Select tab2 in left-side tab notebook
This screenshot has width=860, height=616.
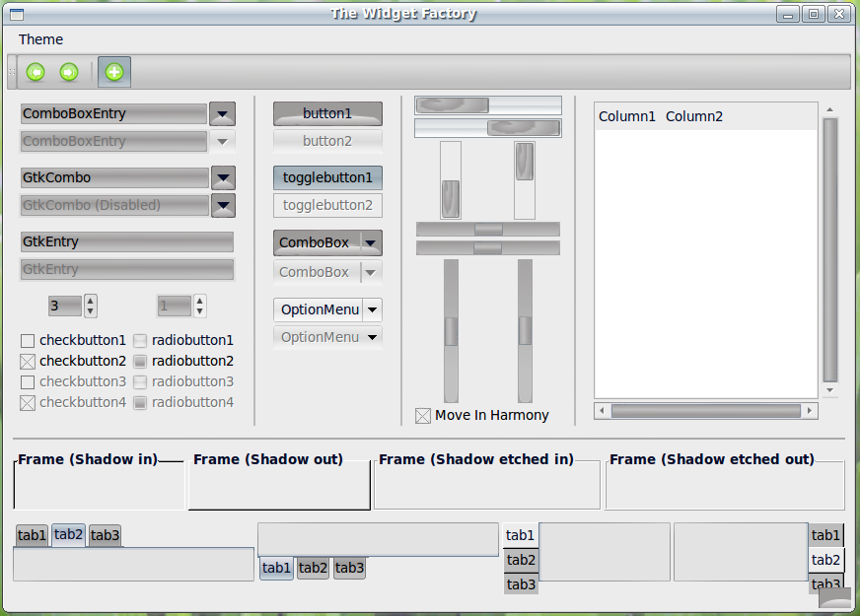[x=521, y=560]
